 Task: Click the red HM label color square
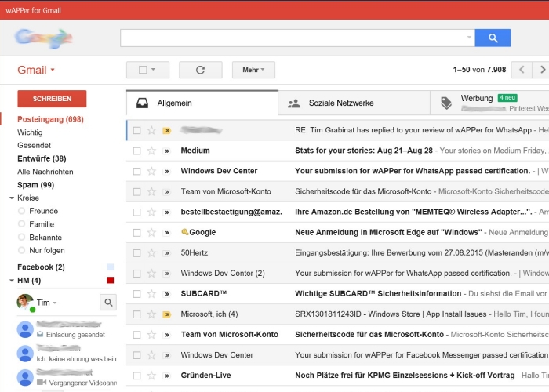pos(110,280)
